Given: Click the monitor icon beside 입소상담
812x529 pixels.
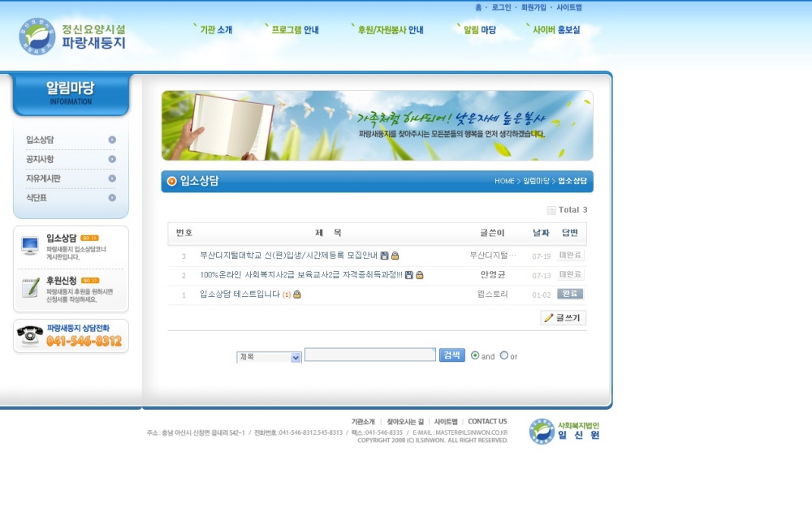Looking at the screenshot, I should pyautogui.click(x=30, y=245).
